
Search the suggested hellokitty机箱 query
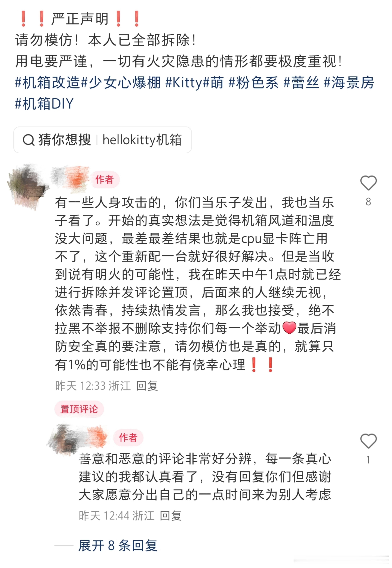[x=142, y=140]
